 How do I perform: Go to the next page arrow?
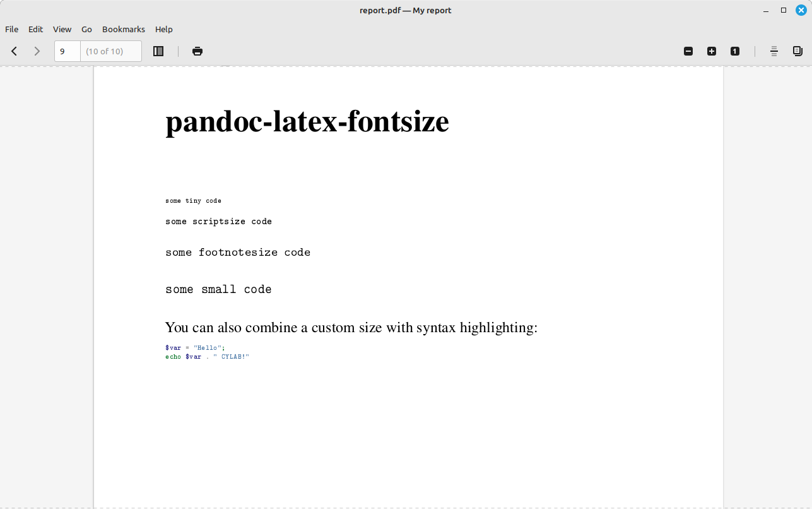click(x=37, y=51)
